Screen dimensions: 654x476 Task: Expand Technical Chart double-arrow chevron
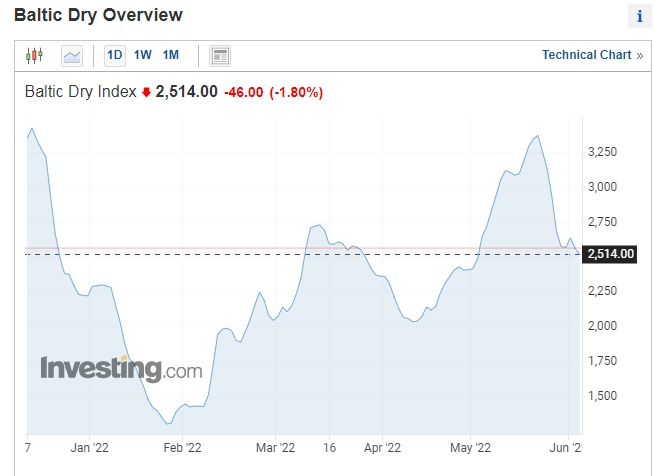click(x=639, y=55)
